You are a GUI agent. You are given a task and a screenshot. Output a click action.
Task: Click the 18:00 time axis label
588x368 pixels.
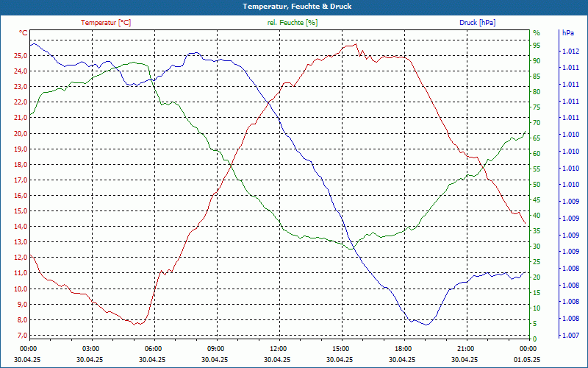click(402, 348)
